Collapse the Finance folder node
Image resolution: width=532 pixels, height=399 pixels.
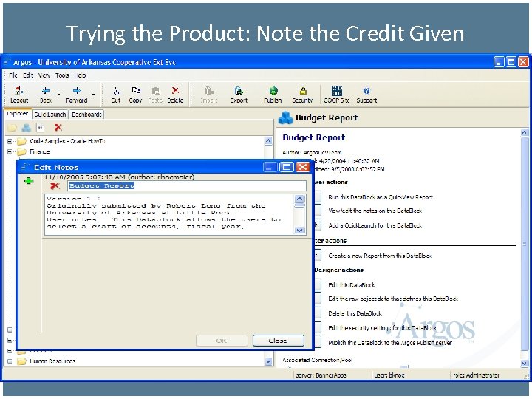coord(10,151)
